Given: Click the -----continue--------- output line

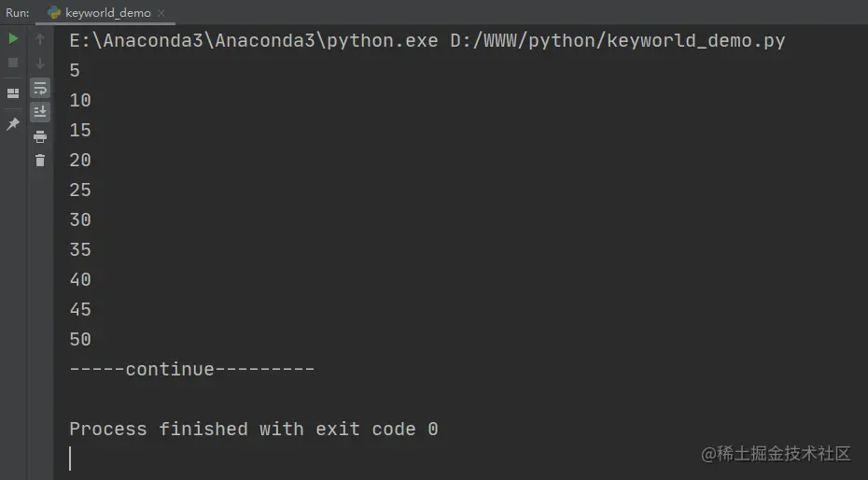Looking at the screenshot, I should [191, 369].
